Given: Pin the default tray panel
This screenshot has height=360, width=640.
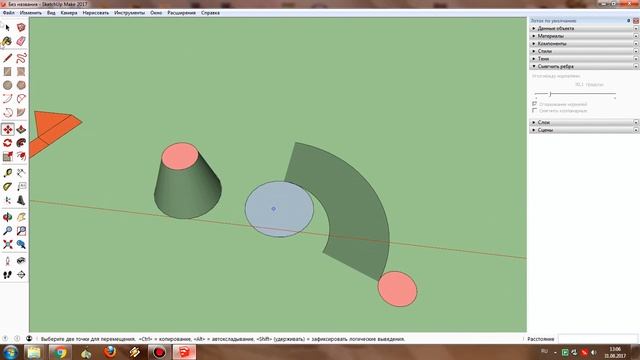Looking at the screenshot, I should click(x=629, y=20).
